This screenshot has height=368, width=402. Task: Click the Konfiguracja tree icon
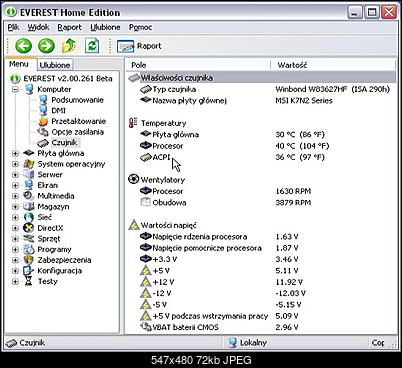[x=29, y=271]
